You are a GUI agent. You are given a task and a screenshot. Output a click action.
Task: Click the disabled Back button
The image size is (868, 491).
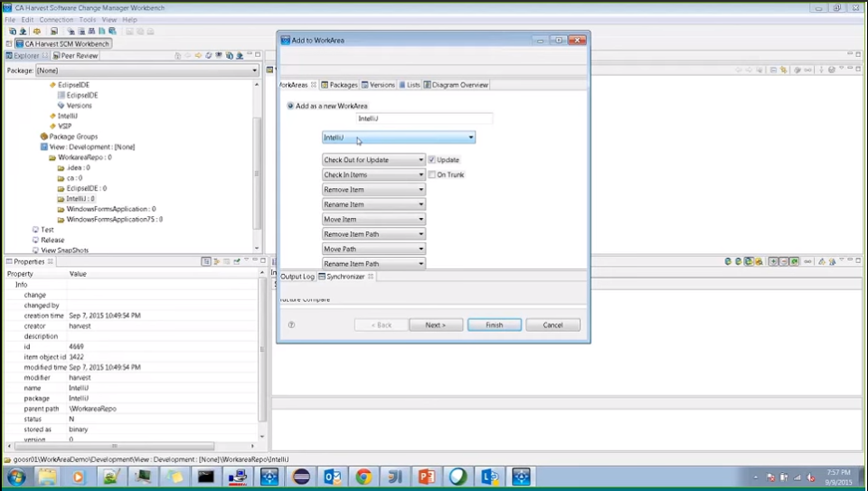[381, 325]
